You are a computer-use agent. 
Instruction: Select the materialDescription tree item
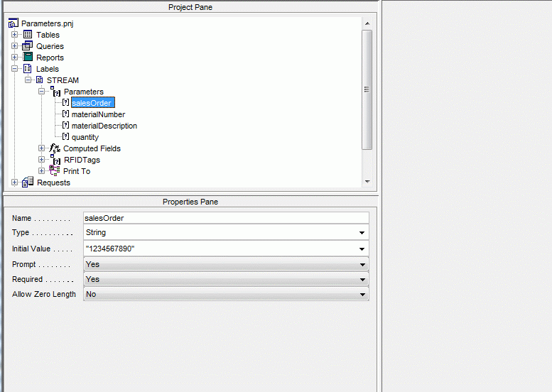pos(104,126)
